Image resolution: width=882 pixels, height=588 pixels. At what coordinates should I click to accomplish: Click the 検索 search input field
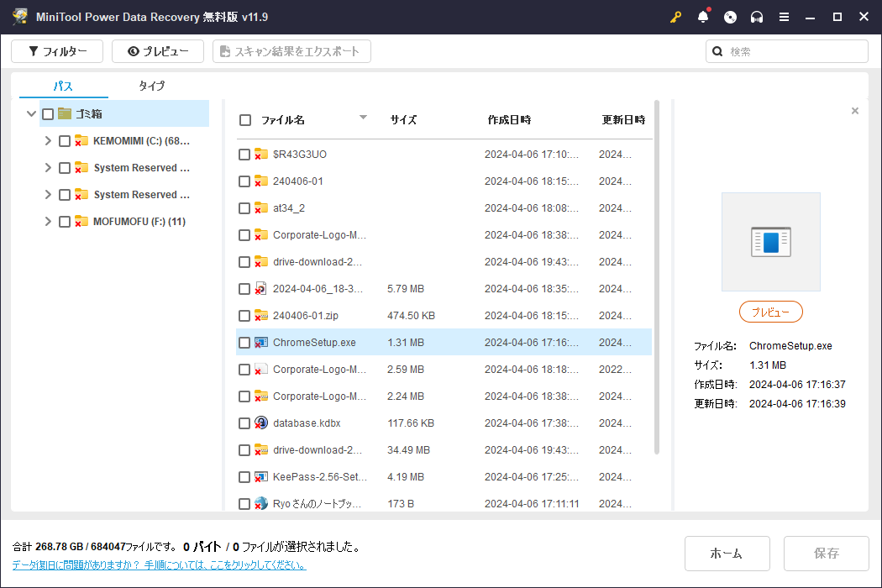coord(794,51)
